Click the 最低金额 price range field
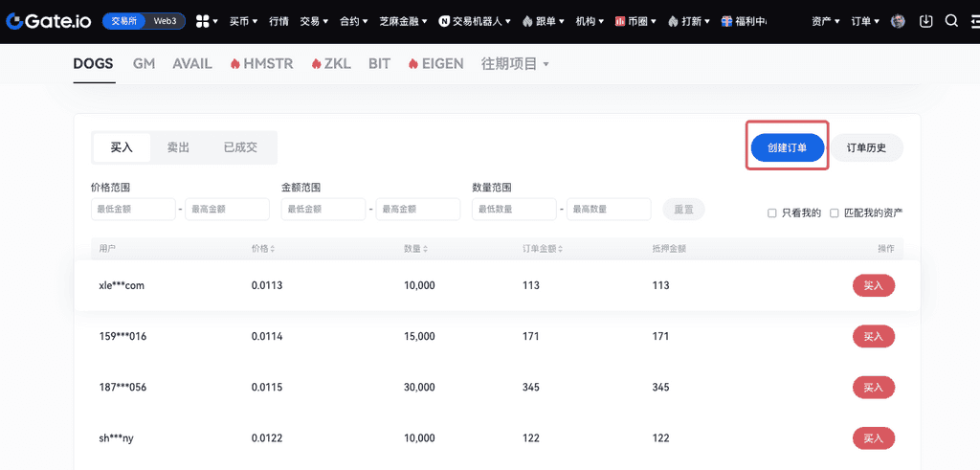The image size is (980, 470). [x=132, y=209]
